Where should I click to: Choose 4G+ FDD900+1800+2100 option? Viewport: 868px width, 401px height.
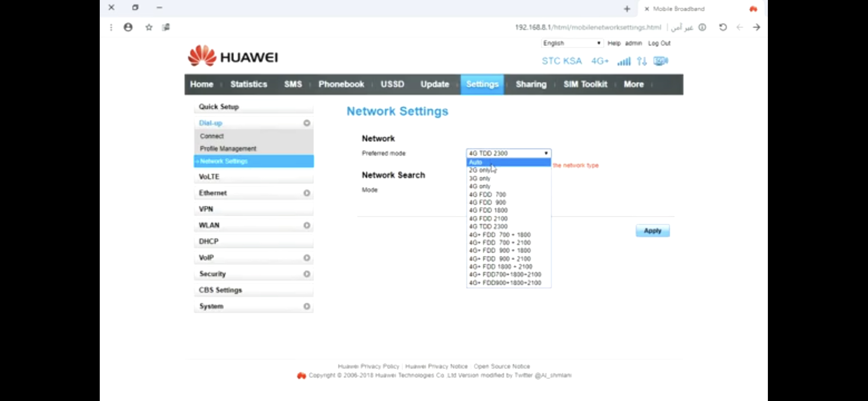click(x=508, y=283)
